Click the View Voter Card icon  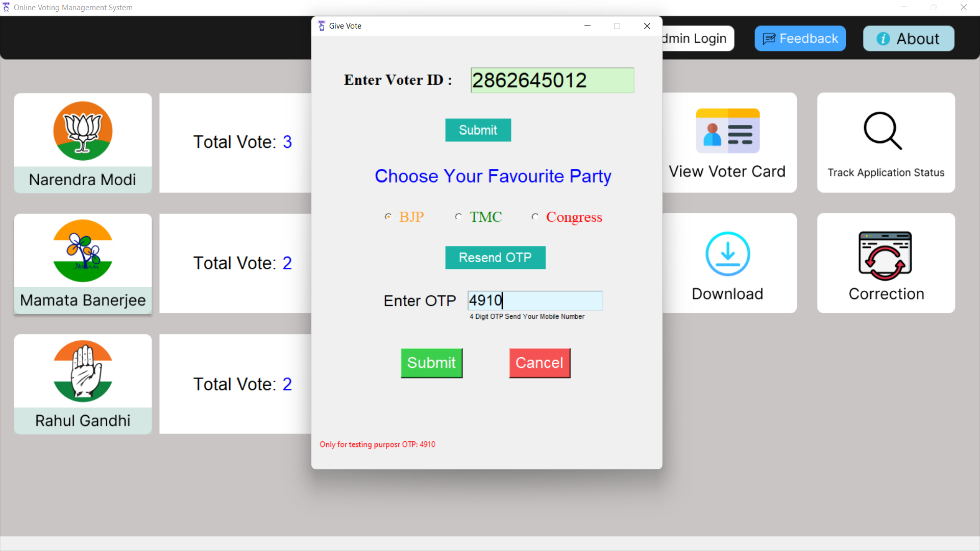coord(728,131)
